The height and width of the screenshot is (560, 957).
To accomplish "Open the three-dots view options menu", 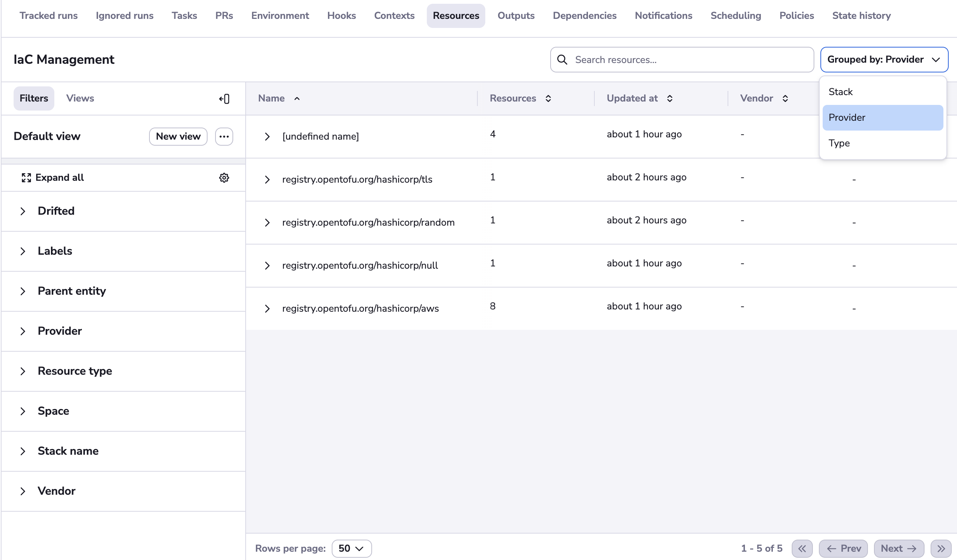I will coord(224,137).
